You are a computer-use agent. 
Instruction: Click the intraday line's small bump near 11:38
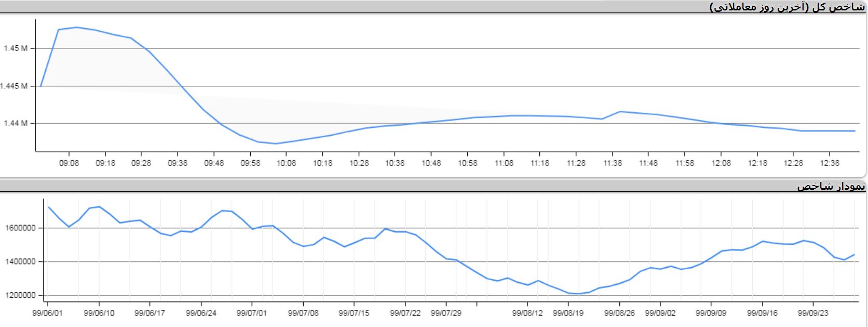click(620, 111)
